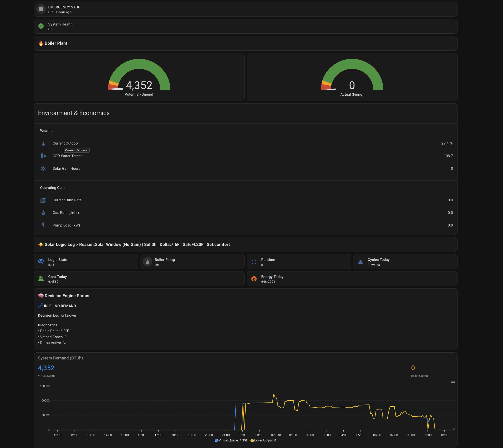The image size is (503, 448).
Task: Toggle the Virtual Queue series in the legend
Action: tap(231, 440)
